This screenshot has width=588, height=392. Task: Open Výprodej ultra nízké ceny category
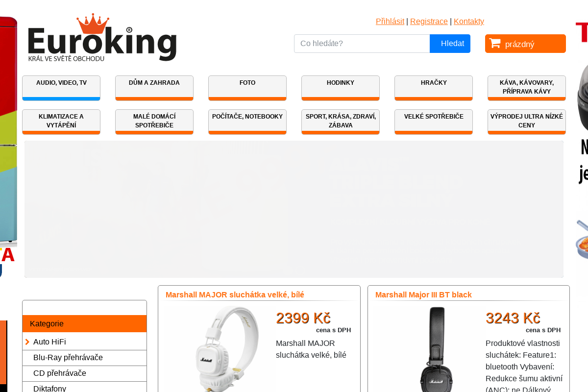[x=527, y=122]
